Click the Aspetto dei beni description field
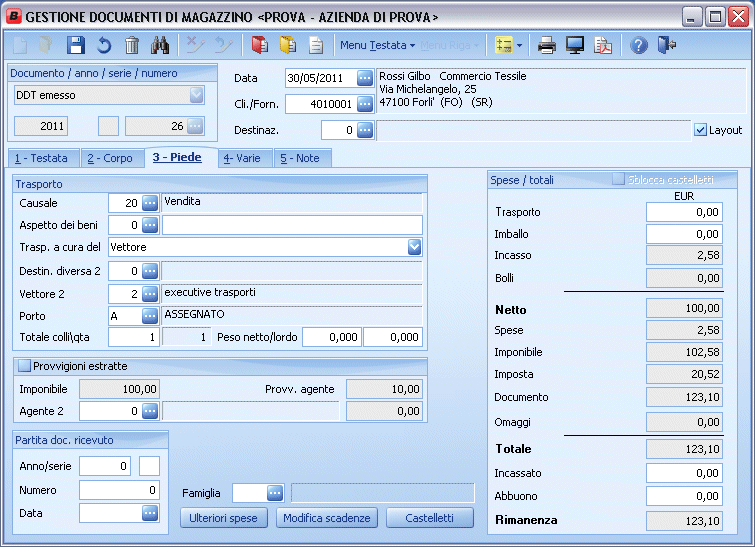This screenshot has height=547, width=755. pos(292,225)
